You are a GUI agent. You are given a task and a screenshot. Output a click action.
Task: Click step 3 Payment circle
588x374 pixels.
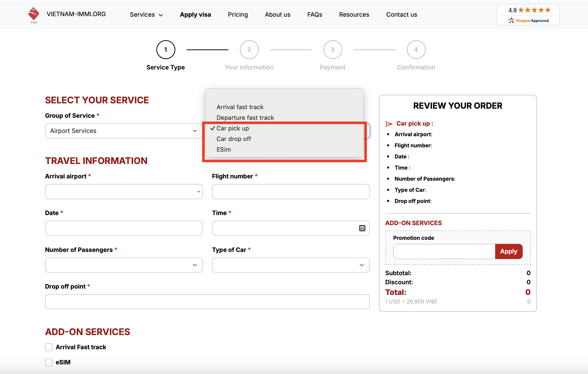pos(332,50)
